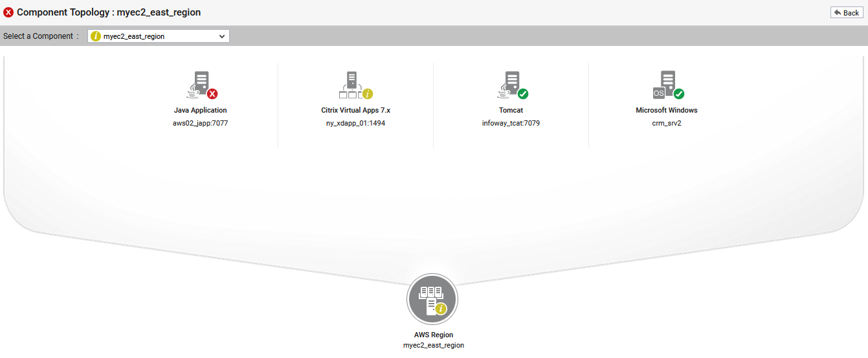The height and width of the screenshot is (358, 868).
Task: Click infoway_tcat:7079 host name
Action: click(x=511, y=123)
